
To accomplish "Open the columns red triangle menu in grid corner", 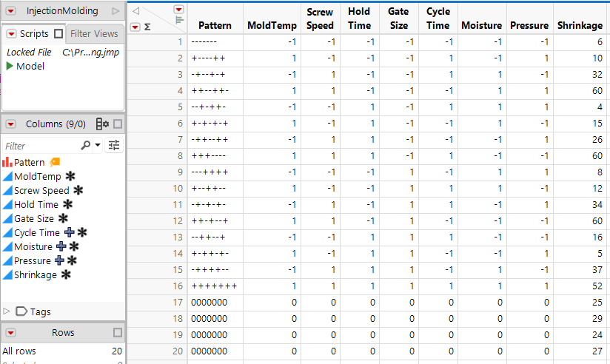I will [178, 10].
